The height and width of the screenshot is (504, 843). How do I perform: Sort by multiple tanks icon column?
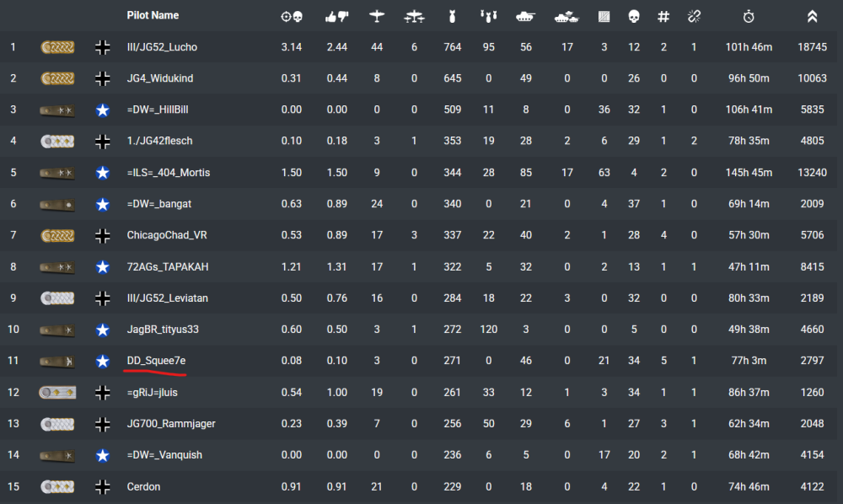click(x=566, y=16)
